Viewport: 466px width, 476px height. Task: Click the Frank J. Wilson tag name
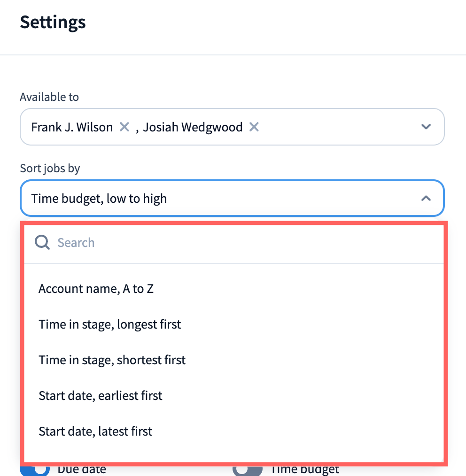tap(72, 127)
